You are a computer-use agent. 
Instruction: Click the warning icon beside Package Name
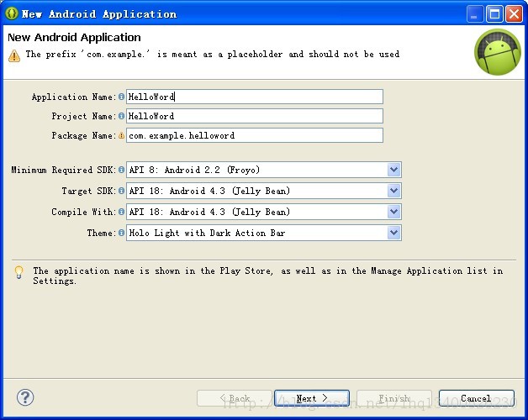click(121, 135)
